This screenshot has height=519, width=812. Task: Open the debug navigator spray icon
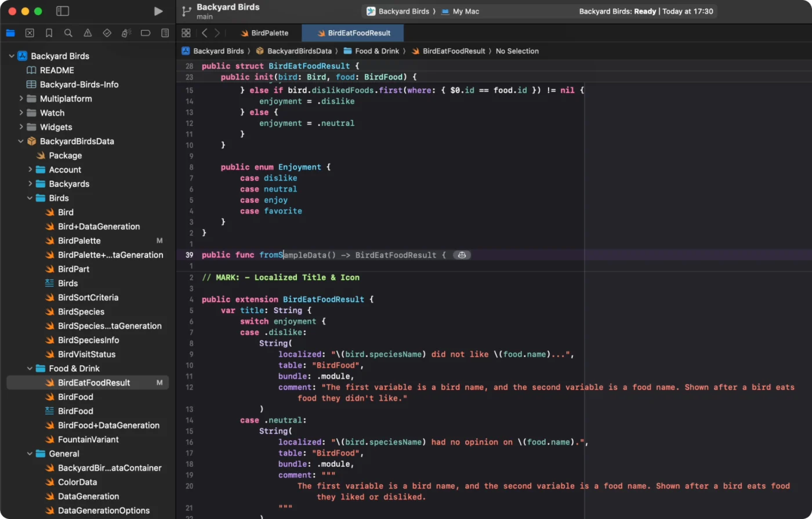click(126, 33)
